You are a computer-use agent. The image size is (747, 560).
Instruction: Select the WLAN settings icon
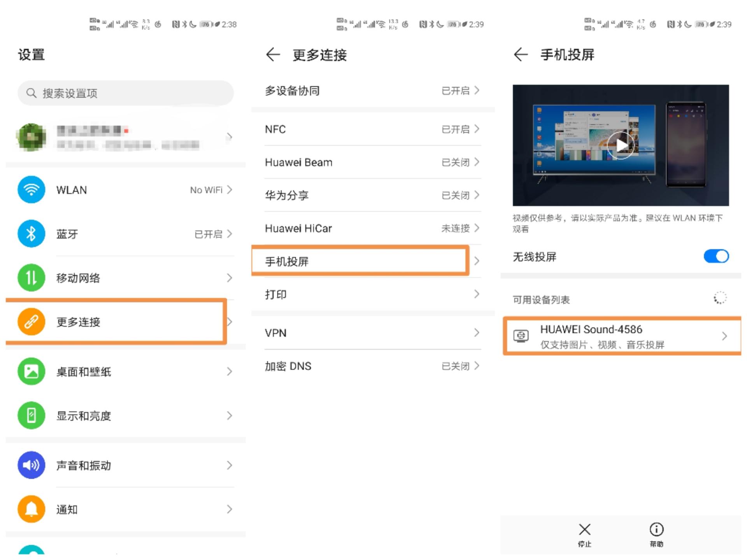pyautogui.click(x=31, y=190)
